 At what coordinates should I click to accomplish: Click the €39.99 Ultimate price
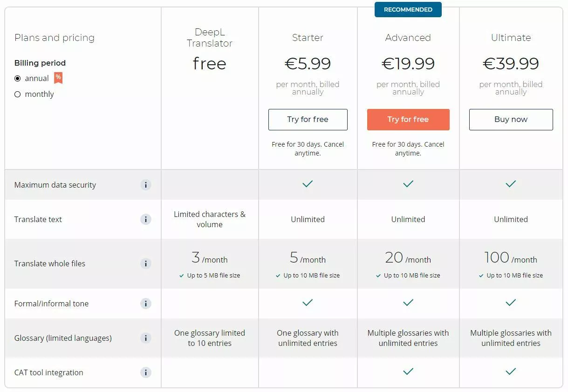click(511, 63)
